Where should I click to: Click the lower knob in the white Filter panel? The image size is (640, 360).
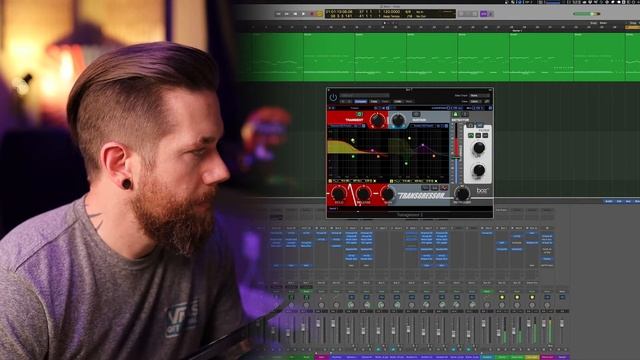[478, 170]
